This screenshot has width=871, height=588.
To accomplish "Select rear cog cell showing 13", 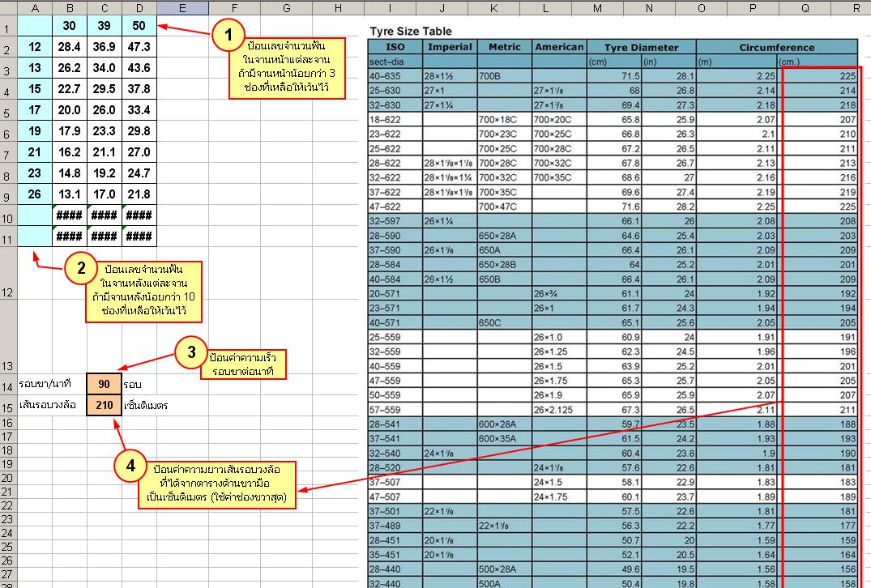I will pyautogui.click(x=35, y=68).
